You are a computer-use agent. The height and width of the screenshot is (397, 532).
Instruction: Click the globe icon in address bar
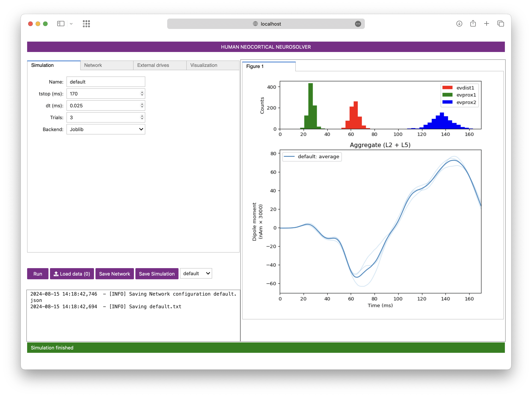click(x=255, y=24)
